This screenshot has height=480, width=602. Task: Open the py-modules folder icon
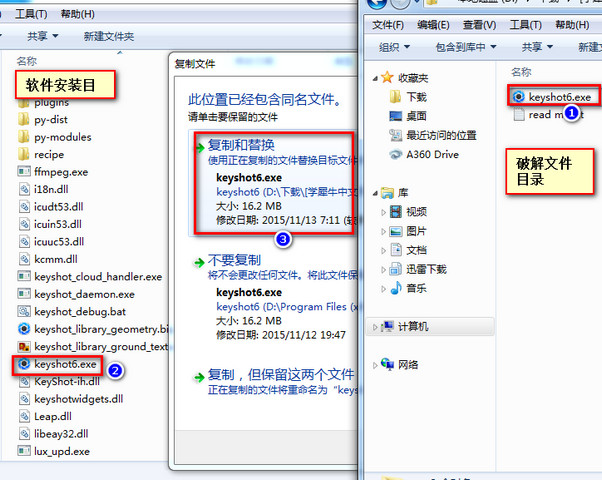(24, 137)
